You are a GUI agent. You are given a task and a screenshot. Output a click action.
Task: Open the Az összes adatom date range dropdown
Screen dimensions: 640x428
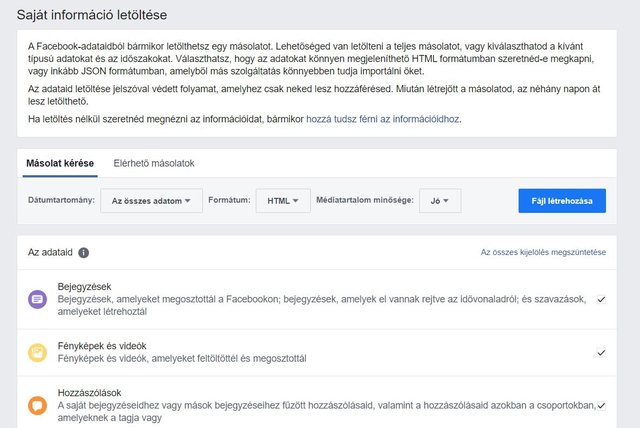click(151, 201)
